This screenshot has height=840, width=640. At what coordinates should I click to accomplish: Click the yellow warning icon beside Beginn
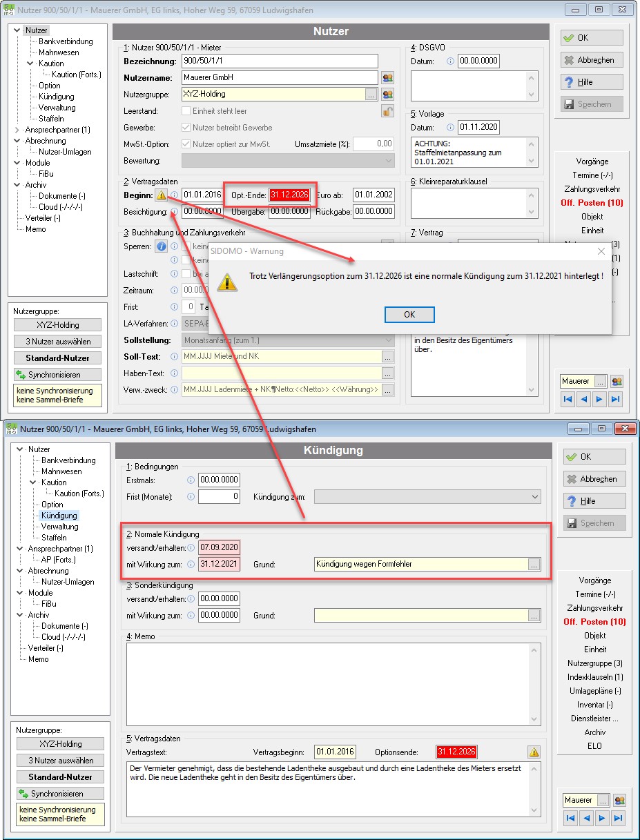coord(161,195)
